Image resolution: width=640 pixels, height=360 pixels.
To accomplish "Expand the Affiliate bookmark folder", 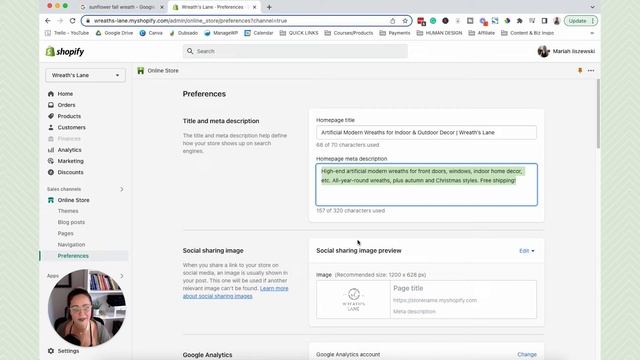I will pyautogui.click(x=482, y=33).
